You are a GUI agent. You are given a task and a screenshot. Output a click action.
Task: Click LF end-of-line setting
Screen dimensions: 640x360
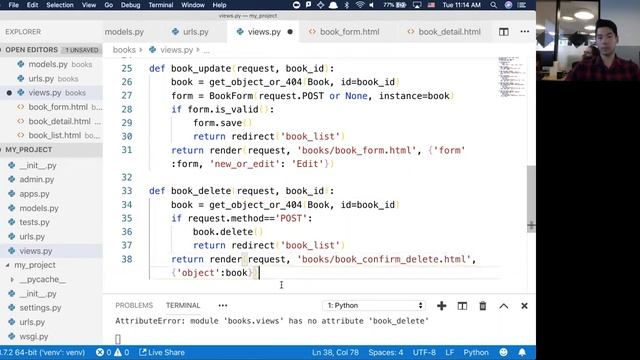click(x=449, y=352)
